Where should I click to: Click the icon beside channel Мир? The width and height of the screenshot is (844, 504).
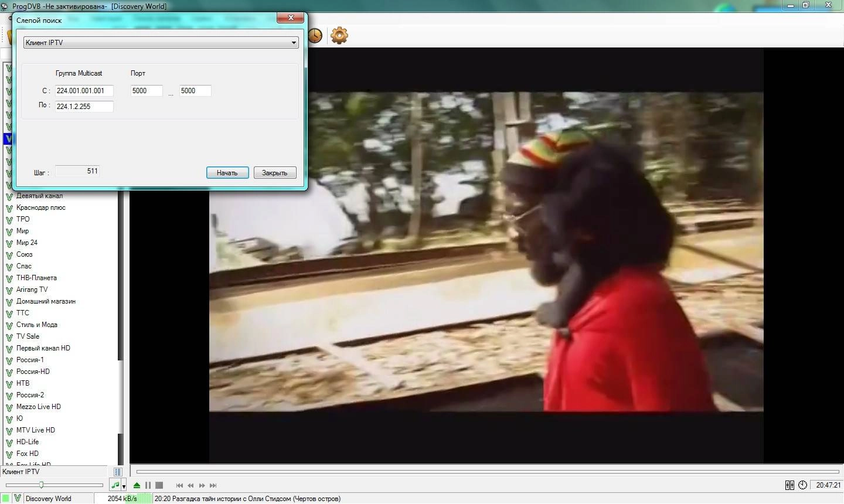coord(9,231)
